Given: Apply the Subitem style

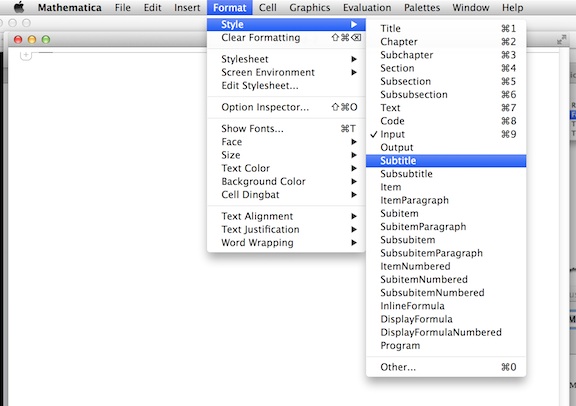Looking at the screenshot, I should pyautogui.click(x=446, y=214).
